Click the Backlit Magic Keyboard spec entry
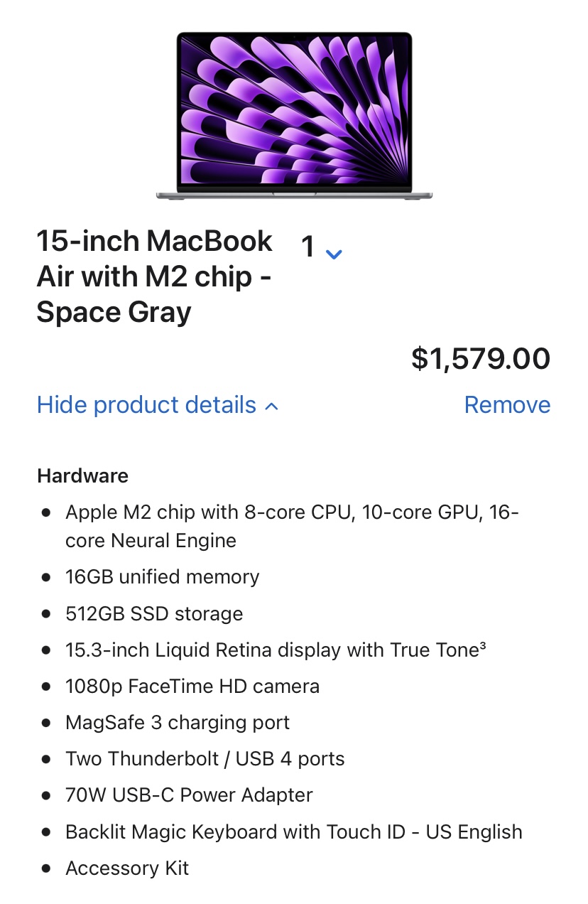 point(293,832)
